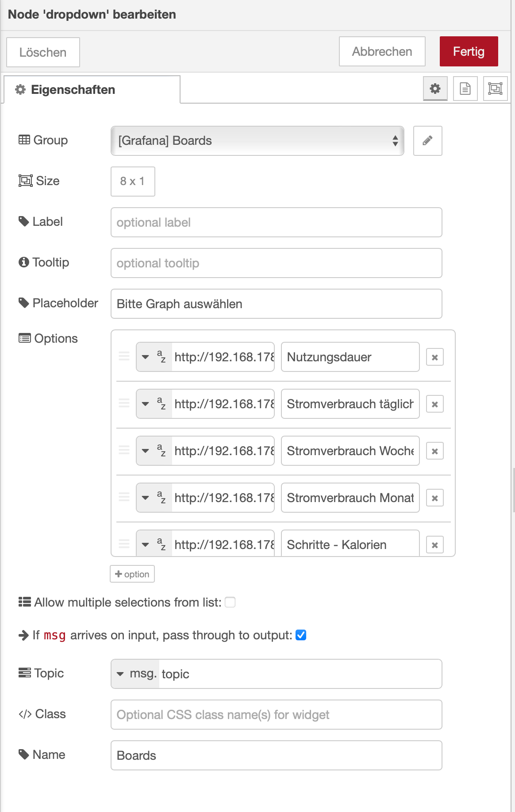Remove the Stromverbrauch Woche option
The image size is (515, 812).
click(x=434, y=451)
